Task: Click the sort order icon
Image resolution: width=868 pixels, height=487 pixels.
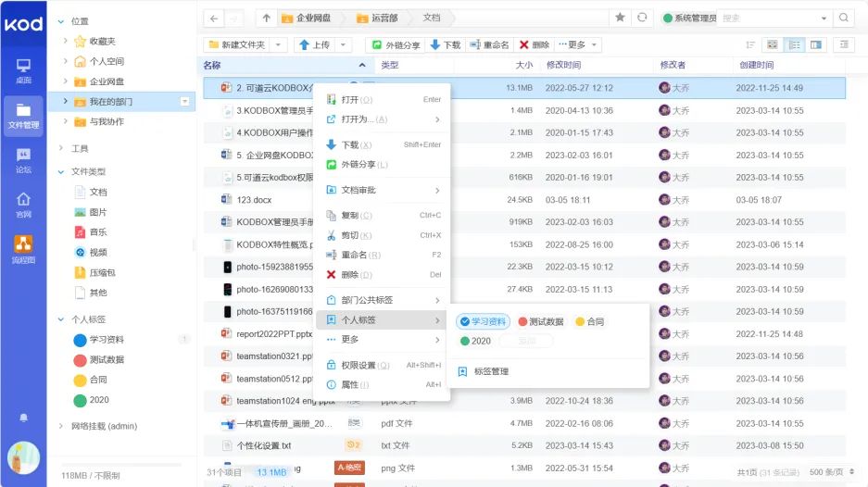Action: 750,44
